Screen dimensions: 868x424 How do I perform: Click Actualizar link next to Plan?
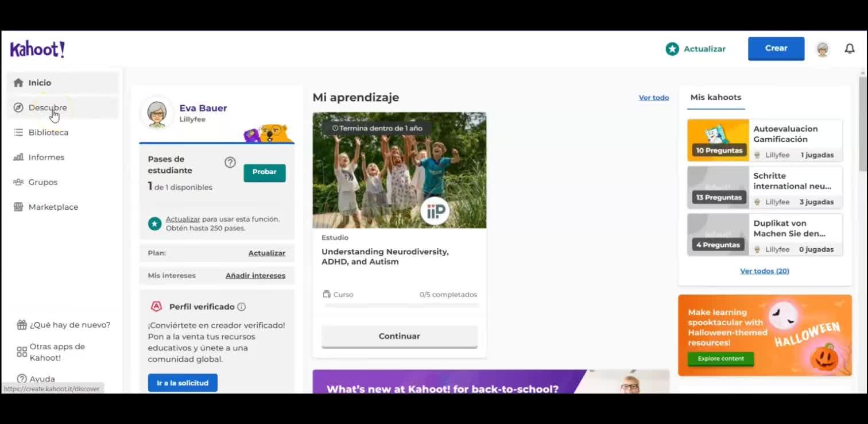(x=267, y=253)
